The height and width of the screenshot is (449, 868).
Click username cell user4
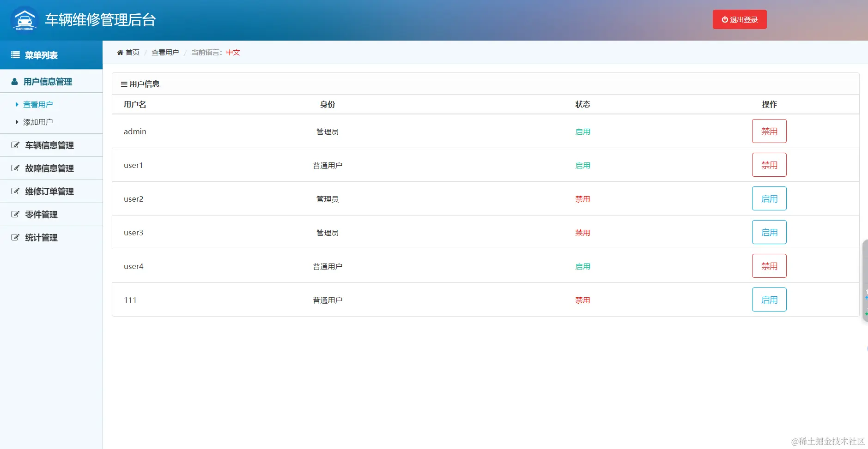pyautogui.click(x=134, y=266)
